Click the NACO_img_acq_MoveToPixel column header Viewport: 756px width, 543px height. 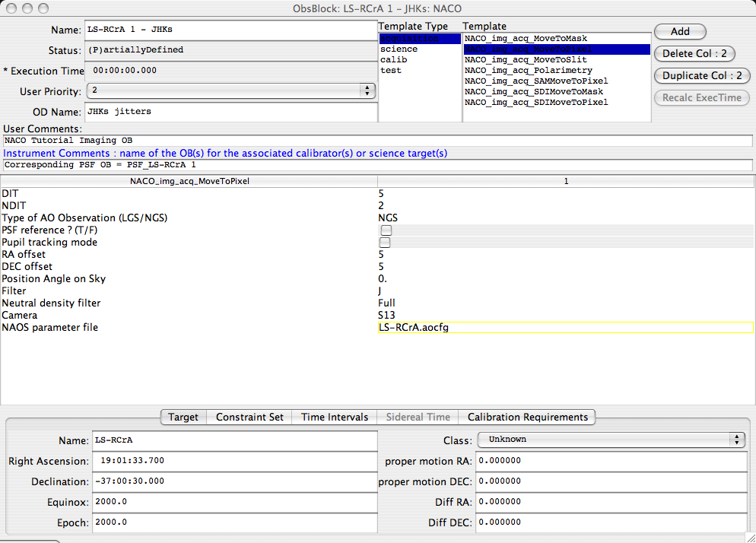click(x=189, y=181)
